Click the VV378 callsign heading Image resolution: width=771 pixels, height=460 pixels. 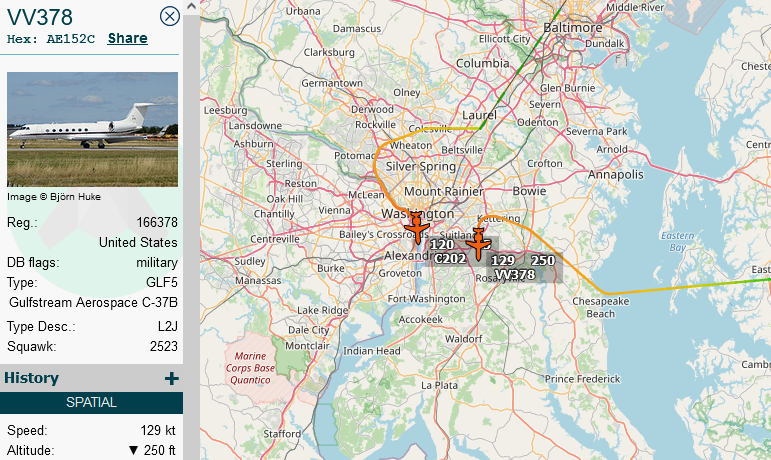[40, 17]
